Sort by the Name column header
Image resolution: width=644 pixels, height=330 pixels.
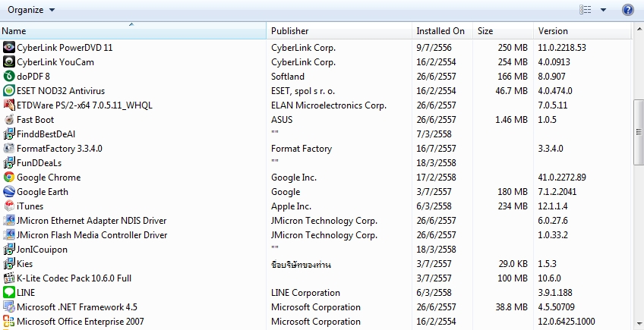pyautogui.click(x=133, y=31)
